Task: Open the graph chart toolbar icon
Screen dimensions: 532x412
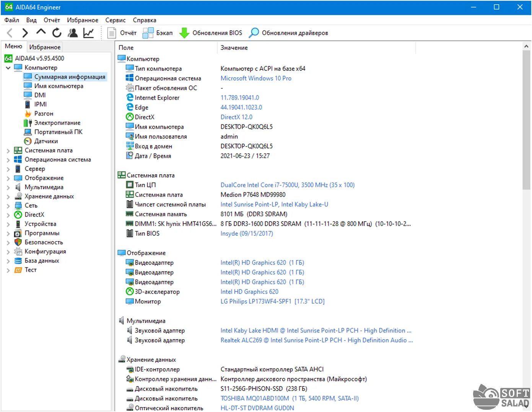Action: (x=89, y=33)
